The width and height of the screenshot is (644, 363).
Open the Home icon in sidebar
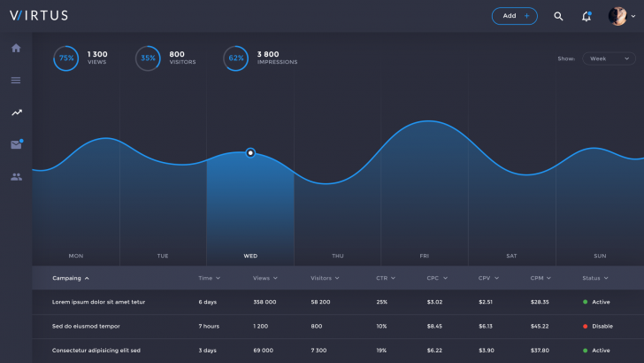click(16, 48)
